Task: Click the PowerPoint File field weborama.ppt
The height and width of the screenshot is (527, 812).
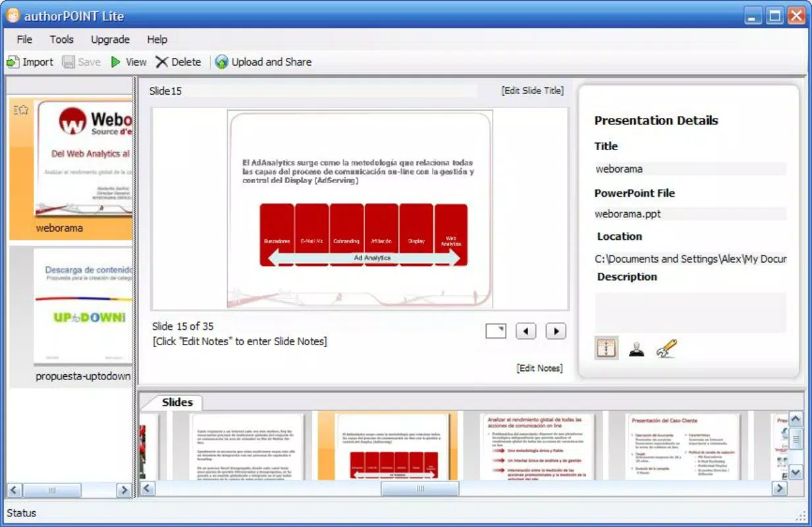Action: (x=690, y=213)
